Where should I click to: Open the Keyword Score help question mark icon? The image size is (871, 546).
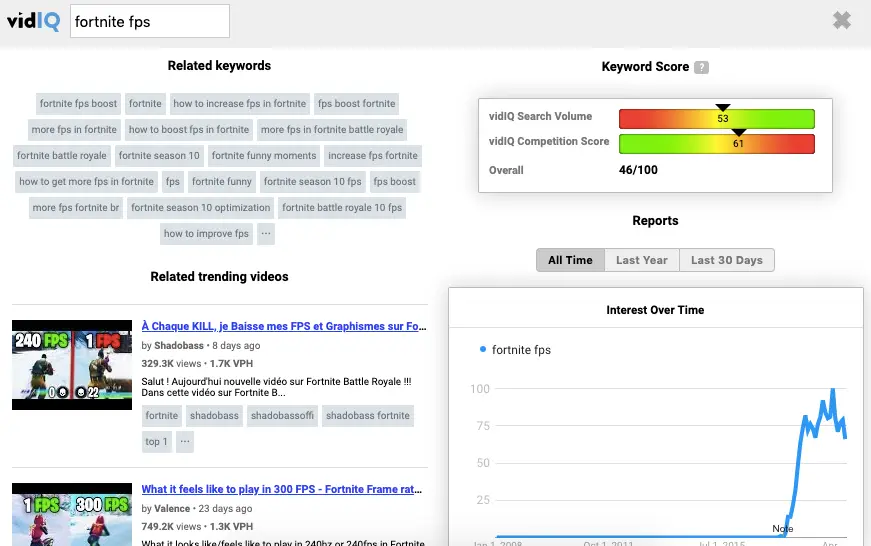(x=702, y=67)
